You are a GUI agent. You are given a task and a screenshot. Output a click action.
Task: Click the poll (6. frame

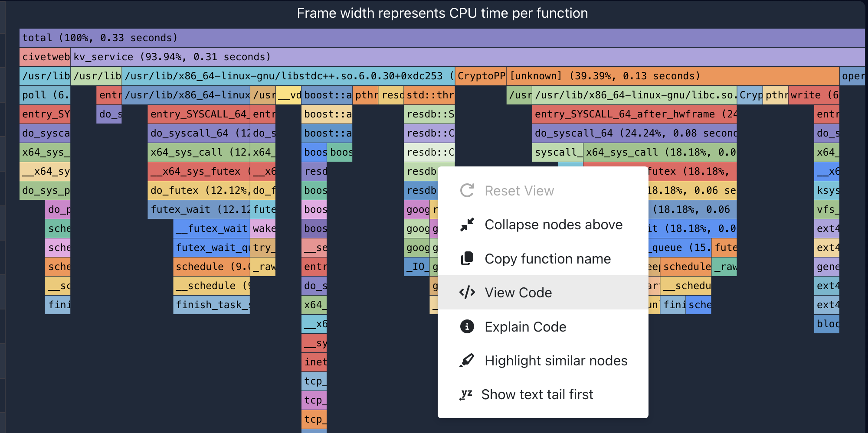(45, 95)
